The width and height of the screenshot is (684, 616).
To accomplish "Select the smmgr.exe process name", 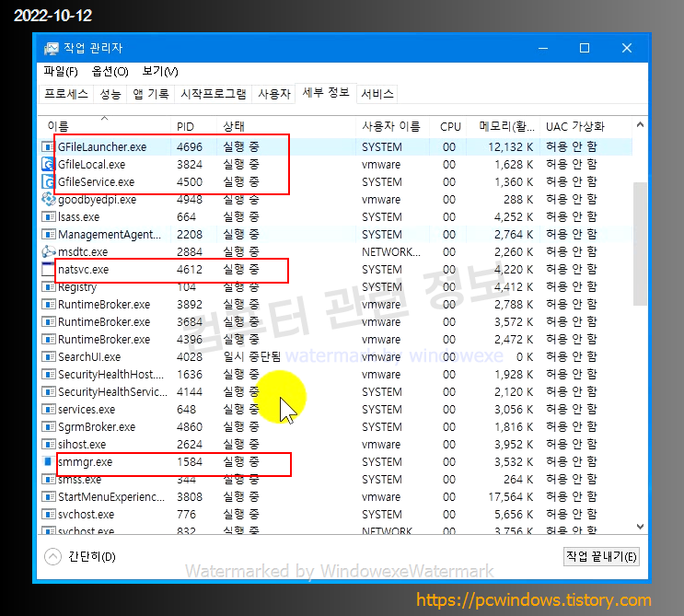I will click(85, 462).
